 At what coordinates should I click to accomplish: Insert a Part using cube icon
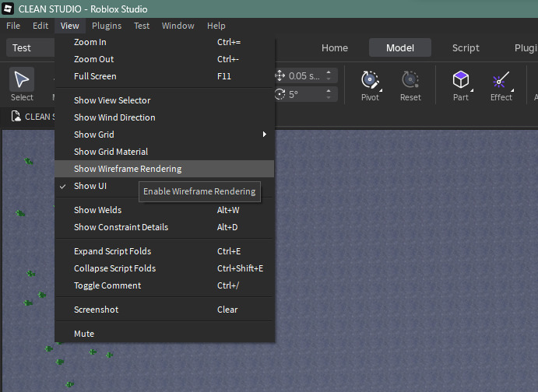point(461,80)
